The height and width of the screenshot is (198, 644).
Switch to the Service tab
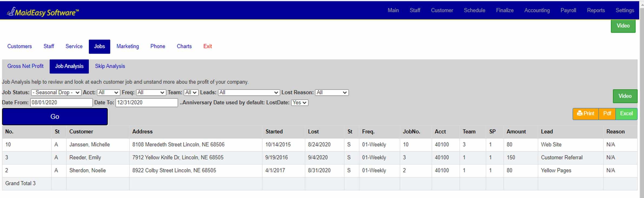pyautogui.click(x=74, y=46)
